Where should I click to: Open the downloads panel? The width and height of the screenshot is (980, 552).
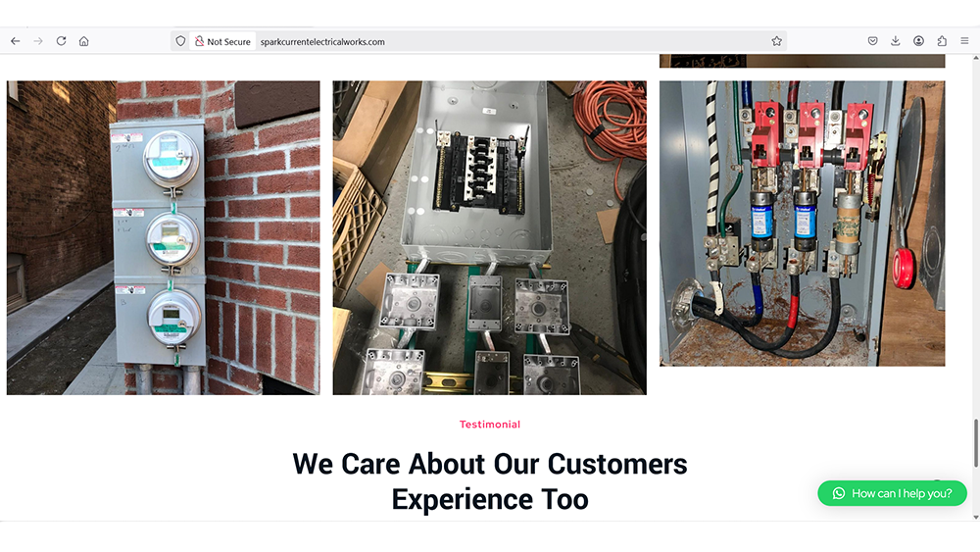896,41
